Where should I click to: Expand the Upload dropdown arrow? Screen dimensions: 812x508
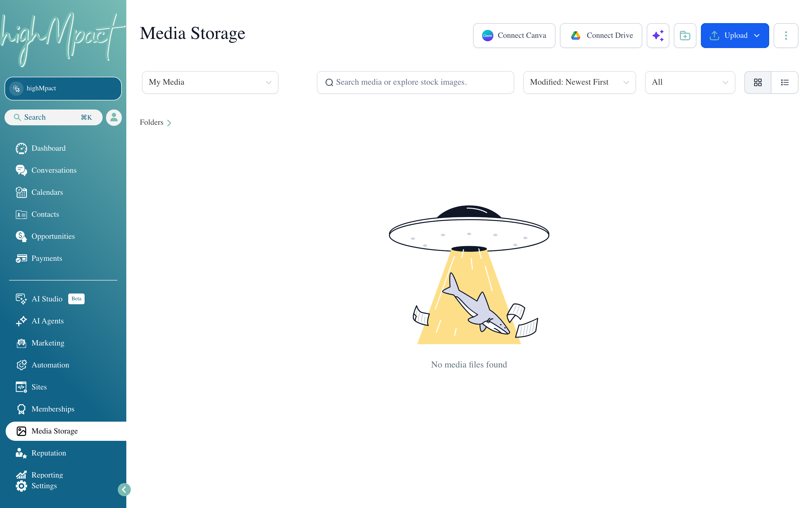click(757, 36)
